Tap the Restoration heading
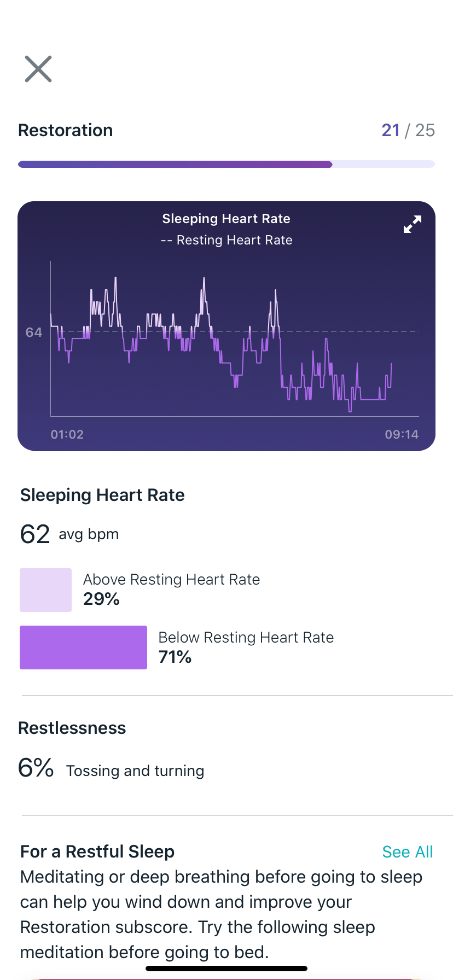This screenshot has width=453, height=980. point(66,130)
